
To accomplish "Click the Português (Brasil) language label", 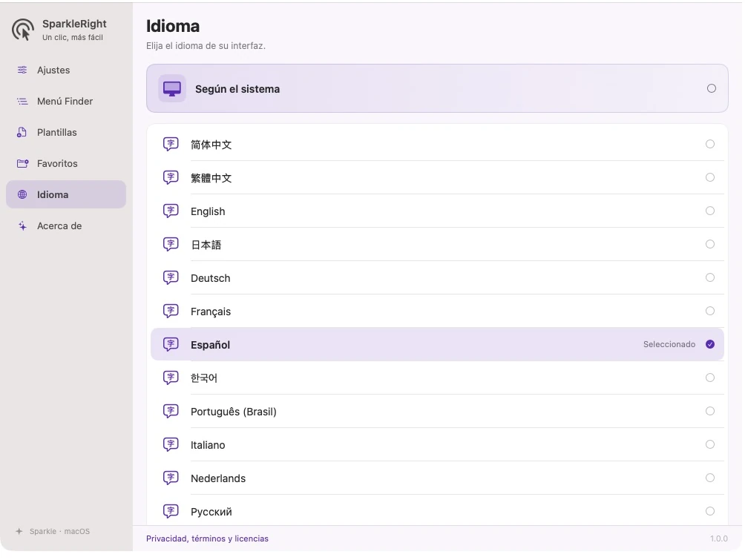I will (x=234, y=412).
